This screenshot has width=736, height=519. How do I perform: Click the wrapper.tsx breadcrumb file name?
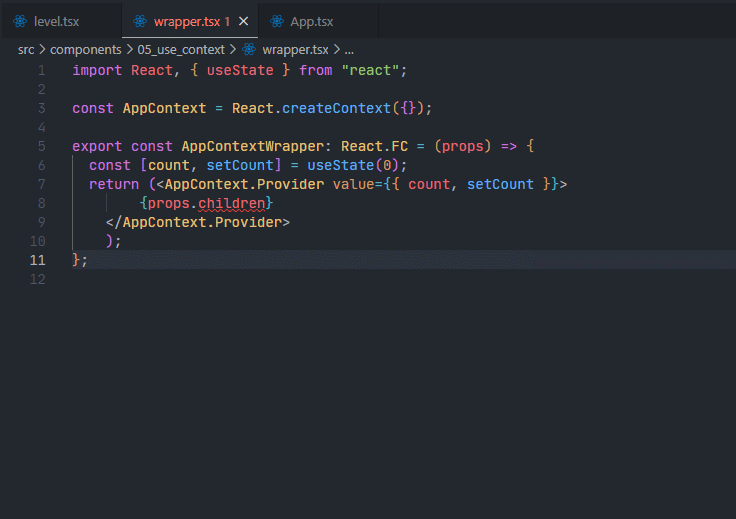pos(295,48)
